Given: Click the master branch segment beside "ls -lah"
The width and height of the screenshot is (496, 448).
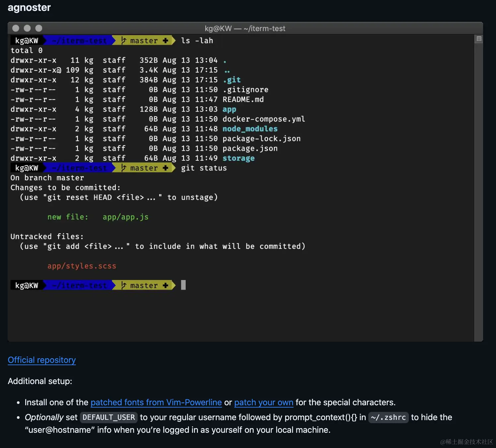Looking at the screenshot, I should tap(144, 41).
